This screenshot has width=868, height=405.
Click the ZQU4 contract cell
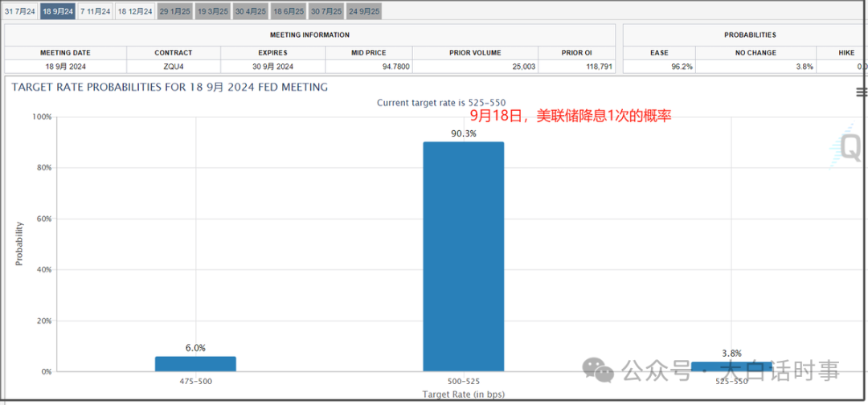coord(174,67)
